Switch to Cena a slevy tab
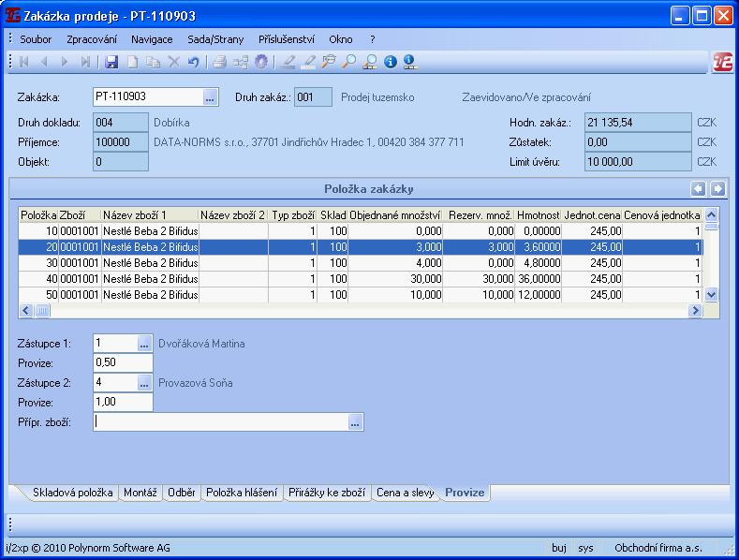This screenshot has height=560, width=739. (405, 493)
